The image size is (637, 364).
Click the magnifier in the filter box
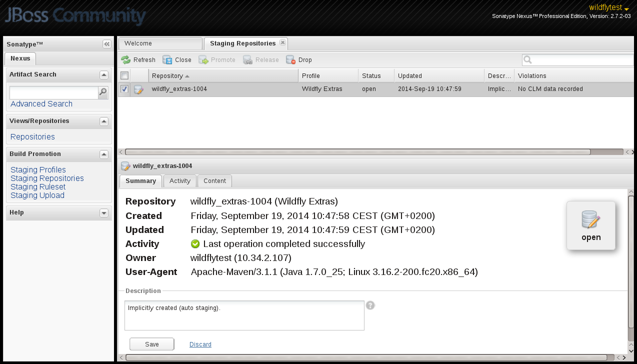coord(527,60)
